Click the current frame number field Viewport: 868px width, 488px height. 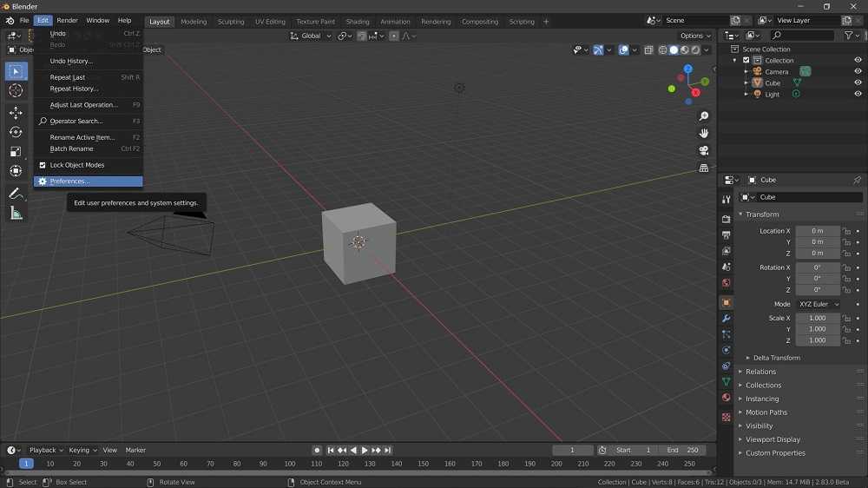click(x=572, y=451)
